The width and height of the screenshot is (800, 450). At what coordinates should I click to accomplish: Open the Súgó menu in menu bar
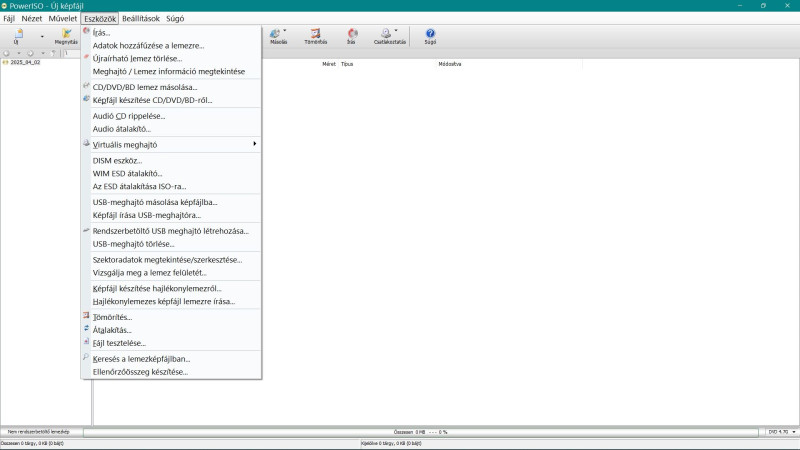[x=175, y=18]
